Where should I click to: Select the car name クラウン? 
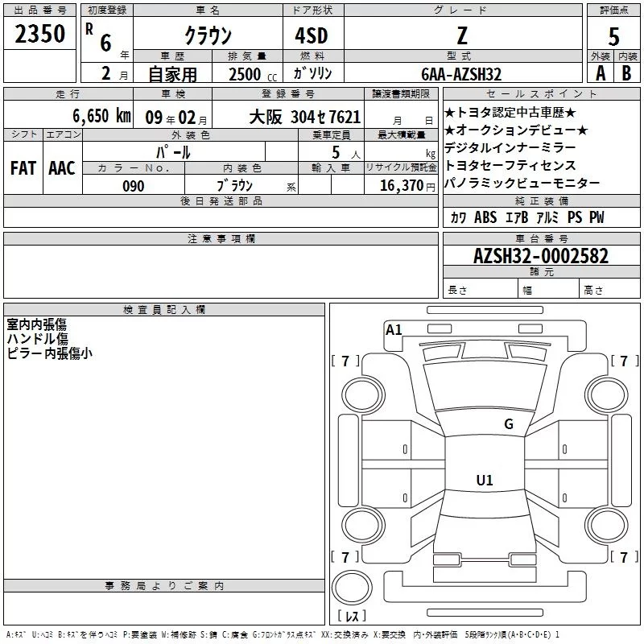208,35
